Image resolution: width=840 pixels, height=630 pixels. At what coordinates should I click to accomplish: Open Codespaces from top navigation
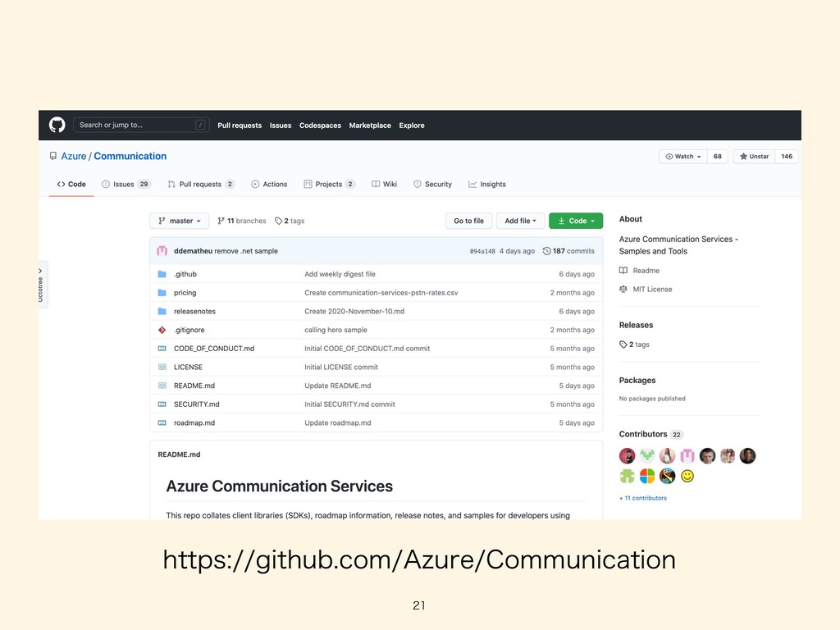click(x=320, y=126)
